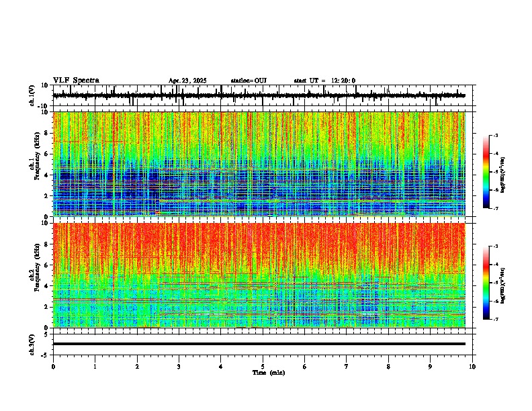Click the time axis tick label "0"
The height and width of the screenshot is (411, 532).
coord(53,367)
